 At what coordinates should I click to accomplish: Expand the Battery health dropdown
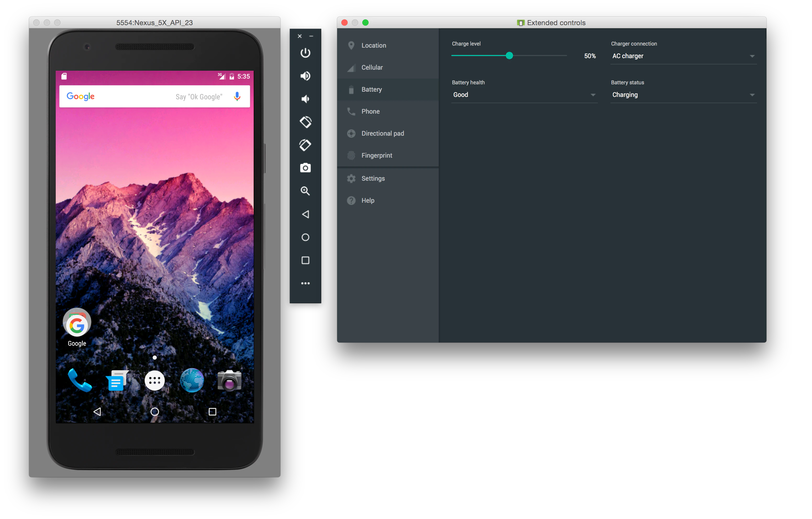coord(524,95)
